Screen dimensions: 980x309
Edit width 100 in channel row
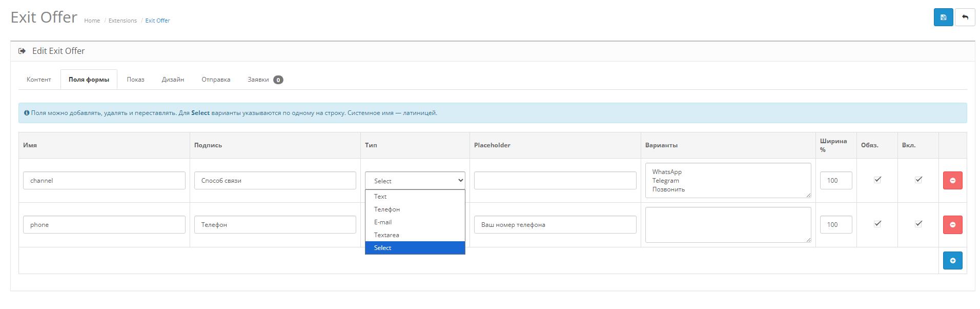pyautogui.click(x=836, y=181)
